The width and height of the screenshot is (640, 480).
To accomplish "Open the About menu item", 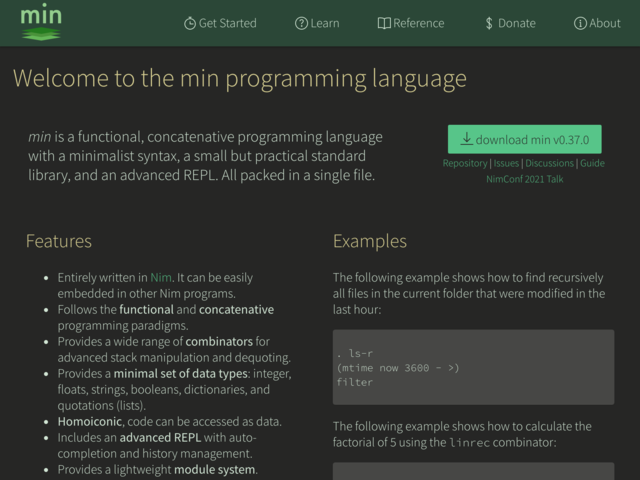I will pos(597,23).
